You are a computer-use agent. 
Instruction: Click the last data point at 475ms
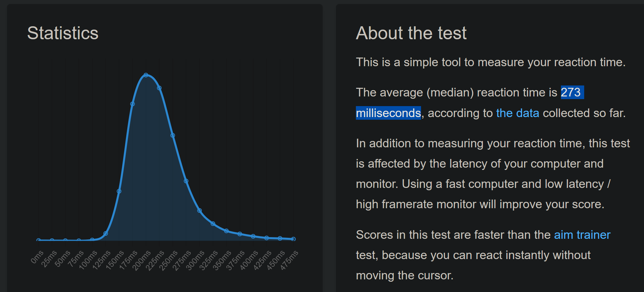(293, 239)
